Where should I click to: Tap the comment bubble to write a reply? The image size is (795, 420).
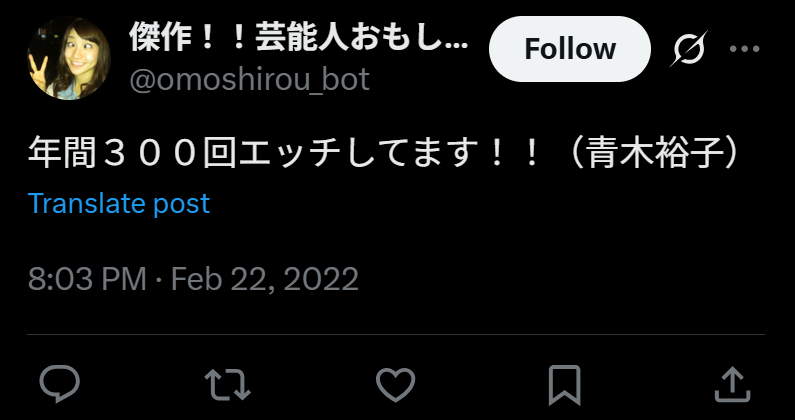[x=60, y=384]
